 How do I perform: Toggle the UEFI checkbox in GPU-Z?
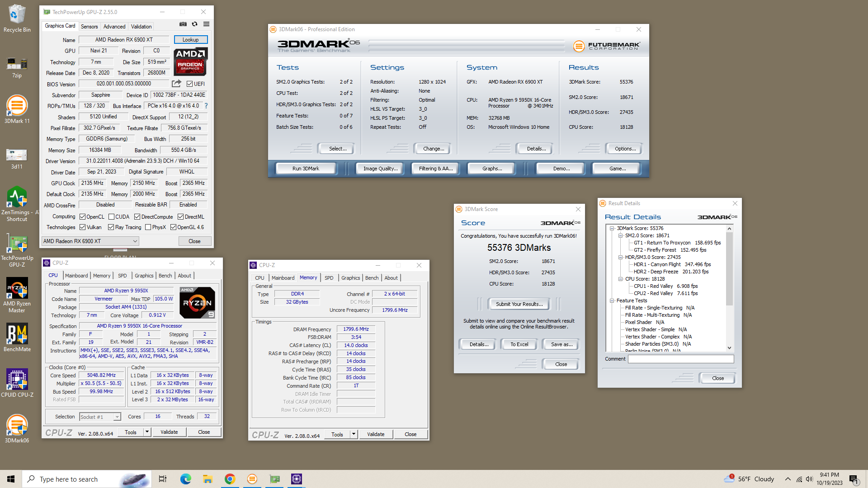click(190, 84)
